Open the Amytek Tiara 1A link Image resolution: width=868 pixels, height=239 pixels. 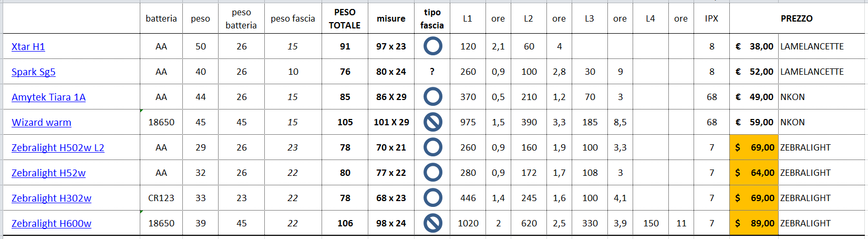tap(48, 97)
